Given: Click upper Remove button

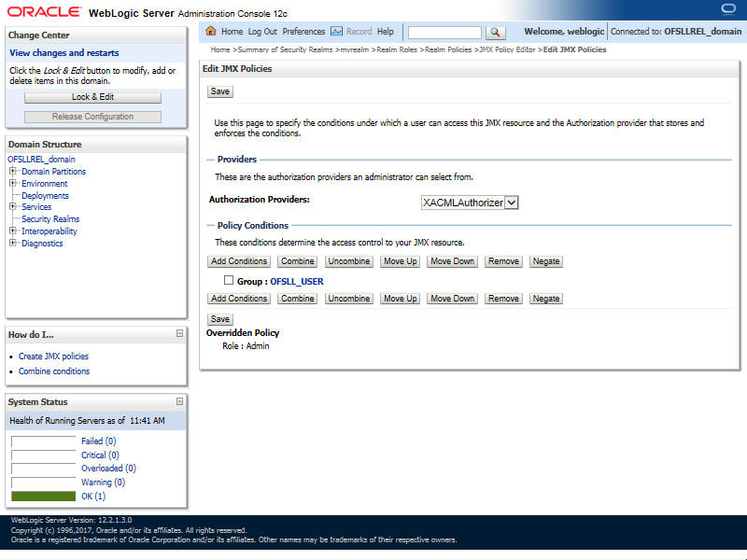Looking at the screenshot, I should [x=503, y=261].
